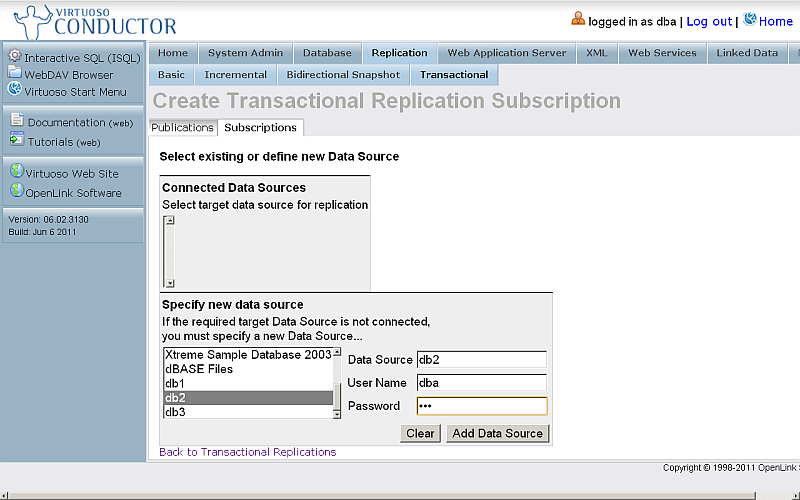Image resolution: width=800 pixels, height=500 pixels.
Task: Follow Back to Transactional Replications link
Action: tap(247, 452)
